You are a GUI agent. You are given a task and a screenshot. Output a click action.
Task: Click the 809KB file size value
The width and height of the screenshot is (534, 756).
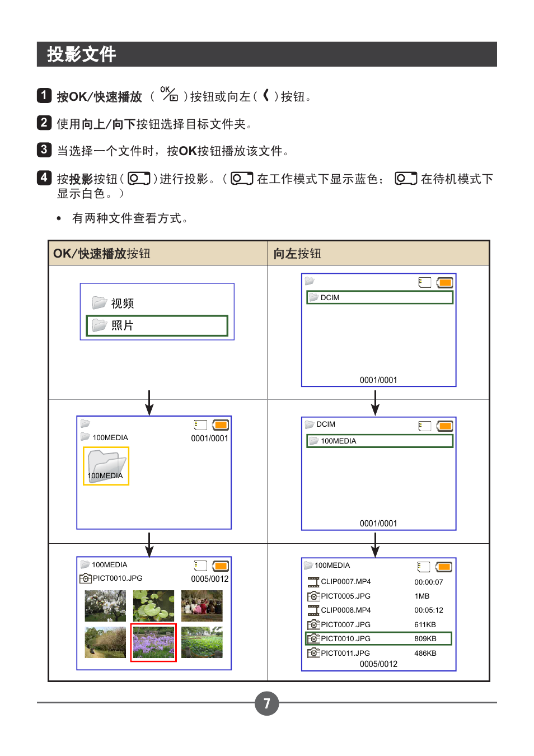425,639
